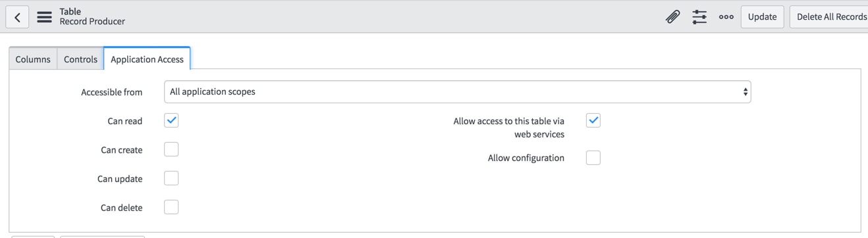Tick the Can update checkbox

coord(171,178)
